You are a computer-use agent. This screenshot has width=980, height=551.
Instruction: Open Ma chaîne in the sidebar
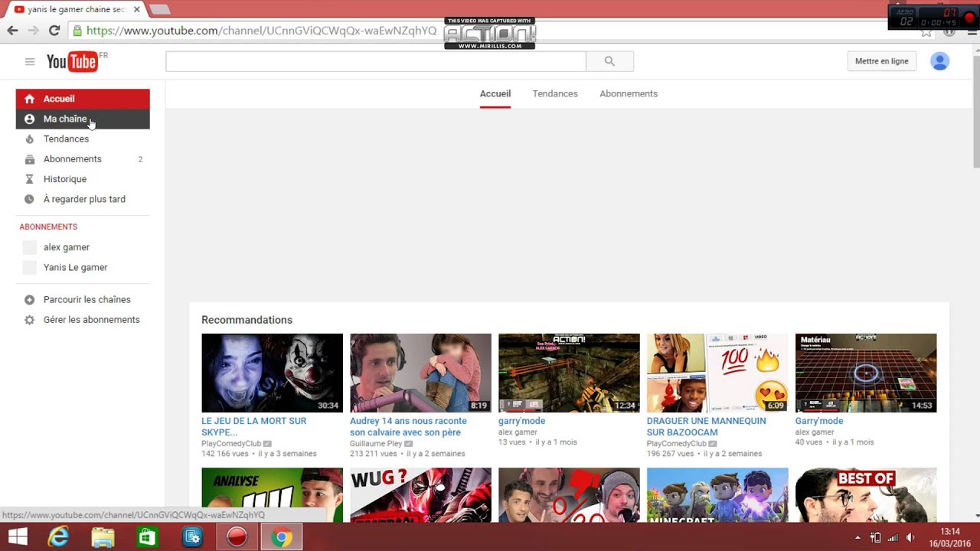pos(83,119)
